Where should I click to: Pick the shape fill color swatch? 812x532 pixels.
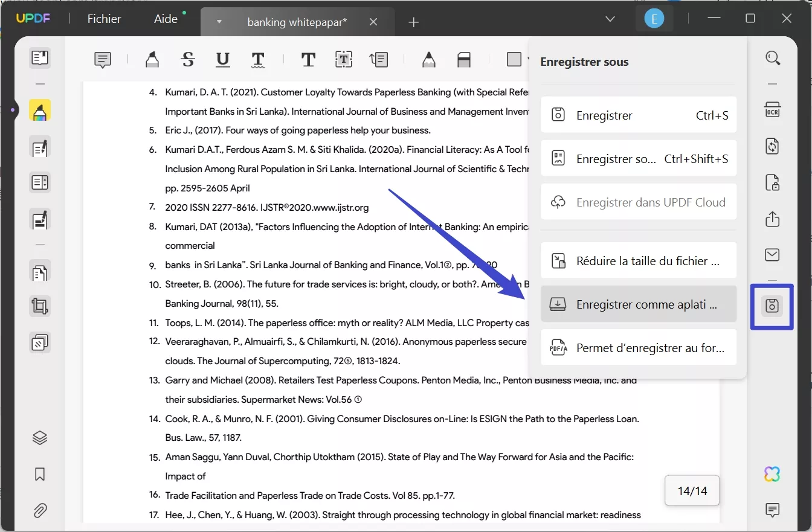pos(514,59)
